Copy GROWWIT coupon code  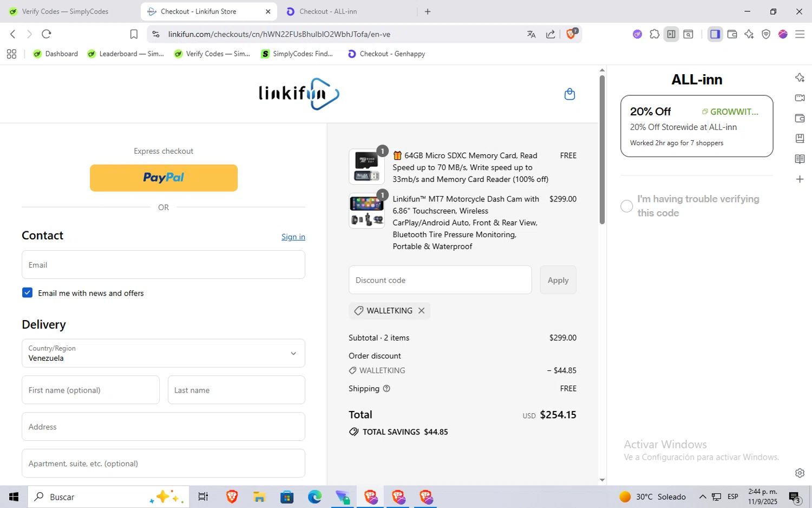(x=730, y=112)
